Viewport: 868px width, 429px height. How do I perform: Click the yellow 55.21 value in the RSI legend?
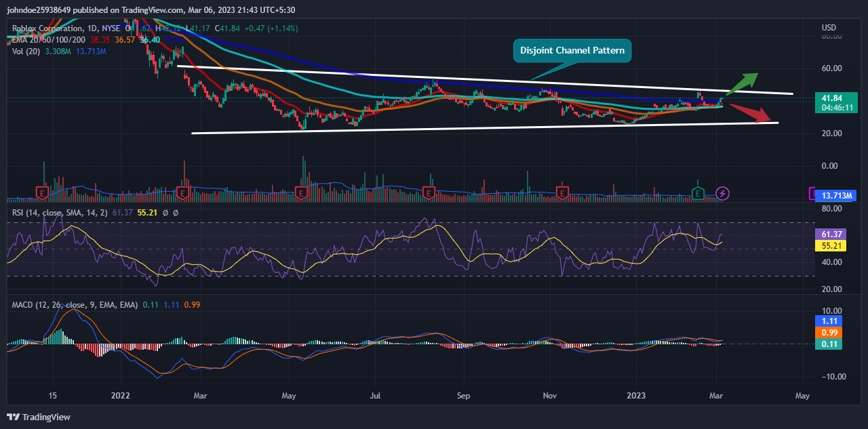(x=146, y=214)
